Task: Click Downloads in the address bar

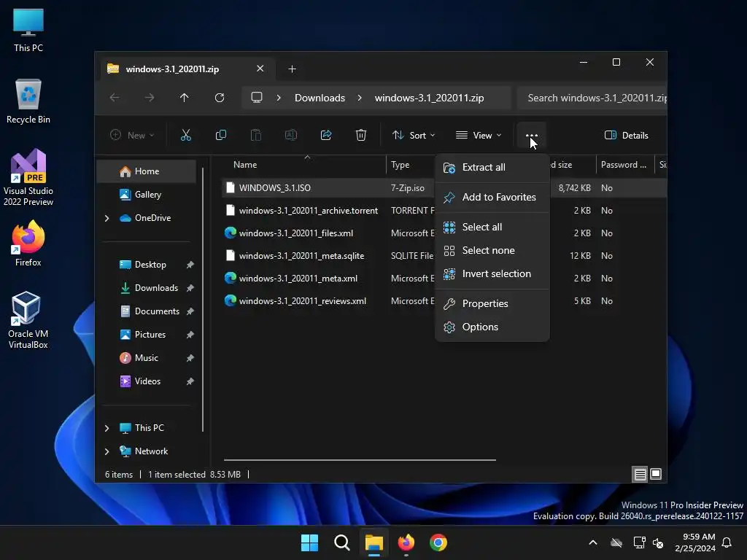Action: (320, 98)
